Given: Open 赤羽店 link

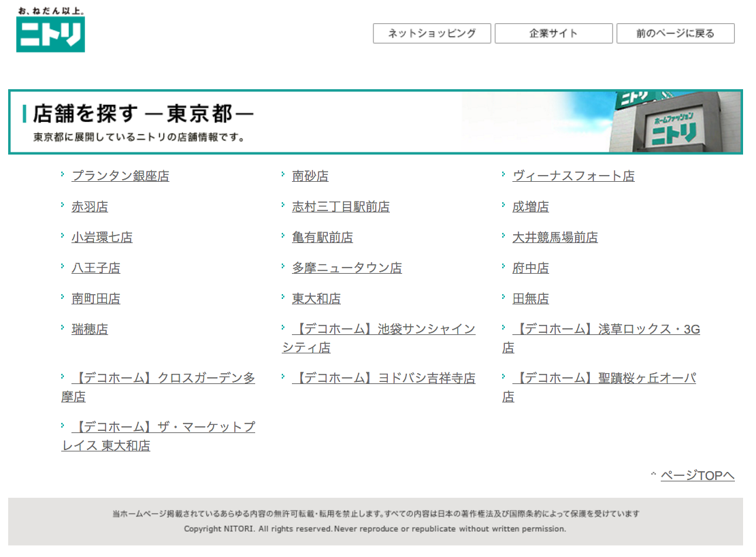Looking at the screenshot, I should [90, 206].
